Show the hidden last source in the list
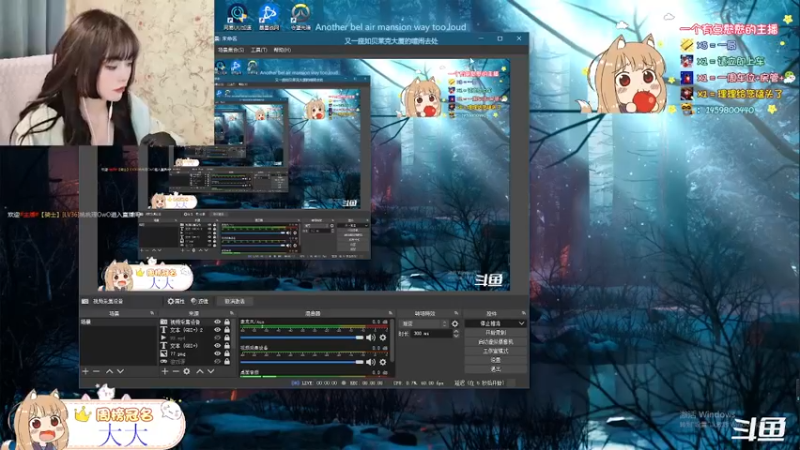The image size is (800, 450). click(217, 361)
